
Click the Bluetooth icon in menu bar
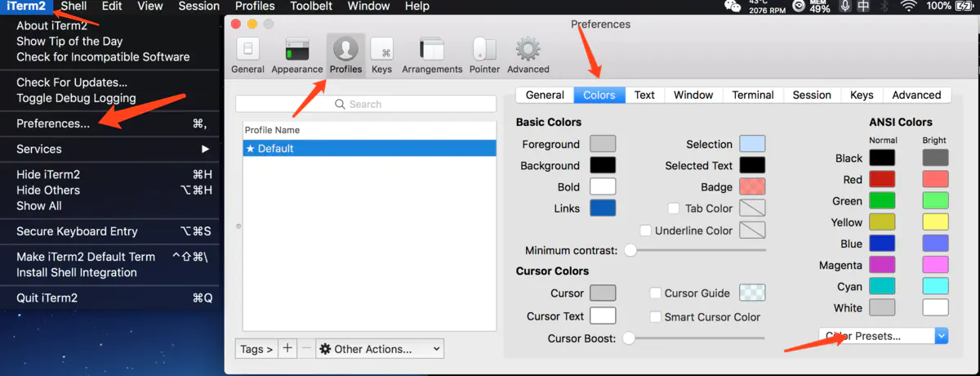click(885, 7)
